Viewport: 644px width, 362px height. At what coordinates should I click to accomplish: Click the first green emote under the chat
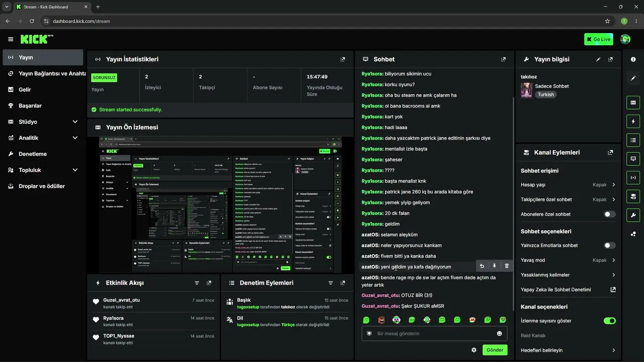[x=366, y=320]
